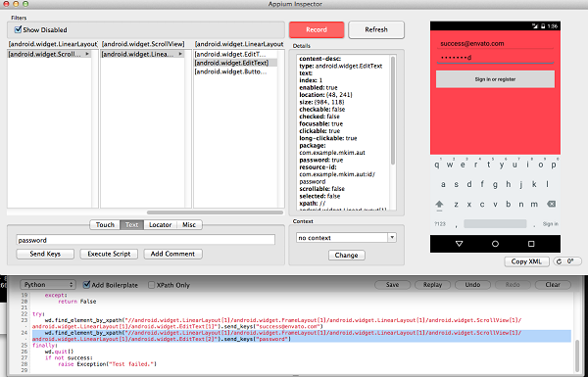This screenshot has width=588, height=377.
Task: Click 'resource-id:' in Details panel
Action: [318, 167]
